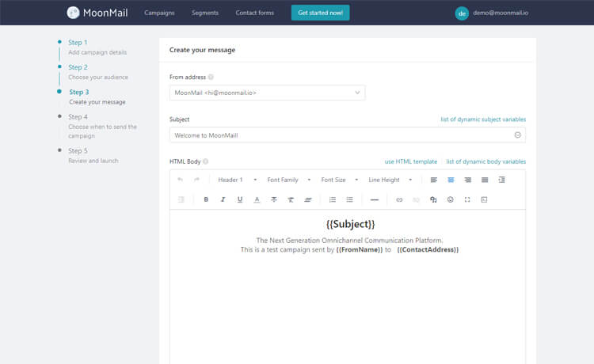Viewport: 594px width, 364px height.
Task: Open the HTML code view
Action: [x=484, y=199]
